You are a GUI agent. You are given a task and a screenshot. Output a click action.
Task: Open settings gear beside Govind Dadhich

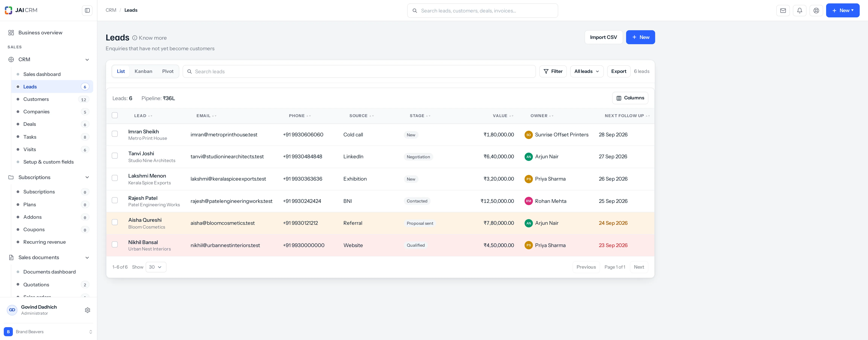tap(88, 310)
